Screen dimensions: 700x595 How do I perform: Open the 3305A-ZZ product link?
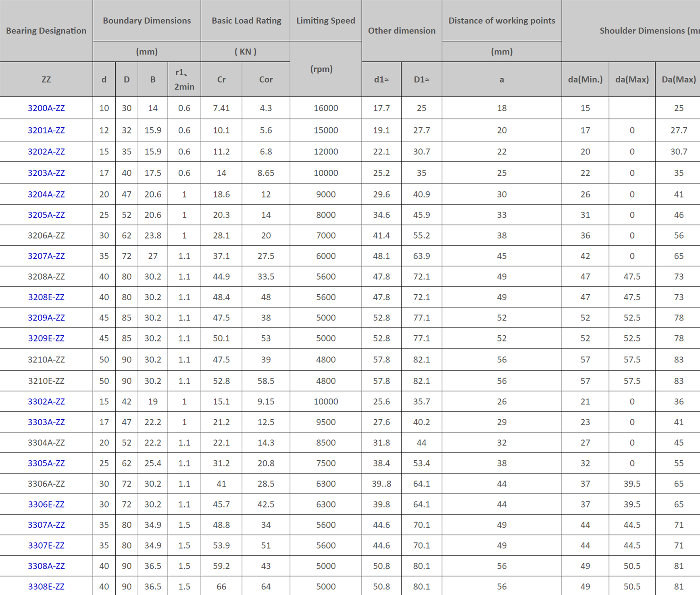pyautogui.click(x=46, y=463)
